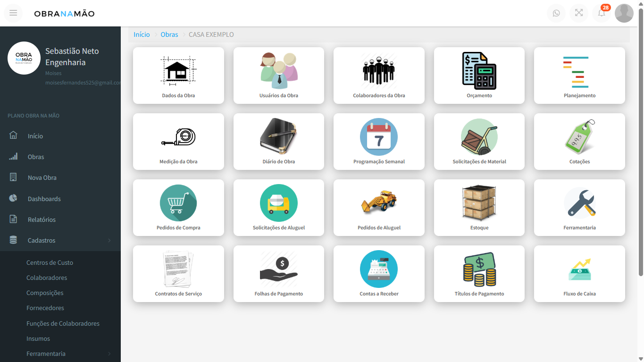Open the Fluxo de Caixa chart icon
The image size is (644, 362).
(x=579, y=269)
